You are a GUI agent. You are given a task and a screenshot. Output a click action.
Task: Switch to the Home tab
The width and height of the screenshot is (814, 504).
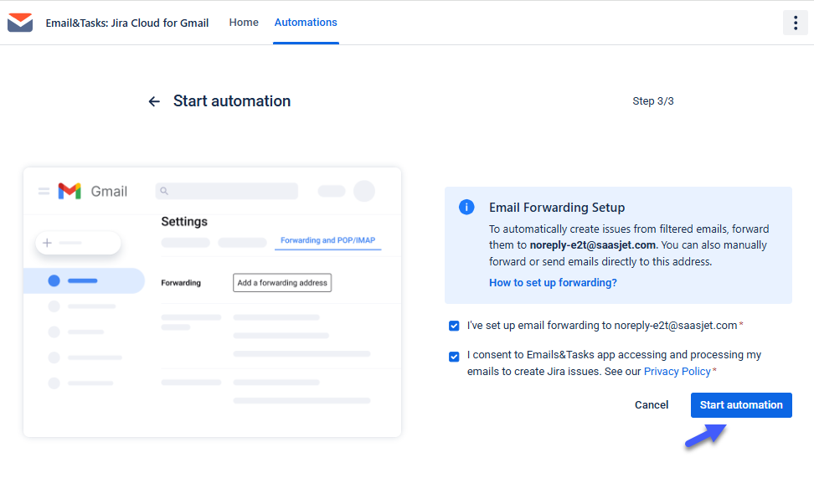pyautogui.click(x=244, y=23)
